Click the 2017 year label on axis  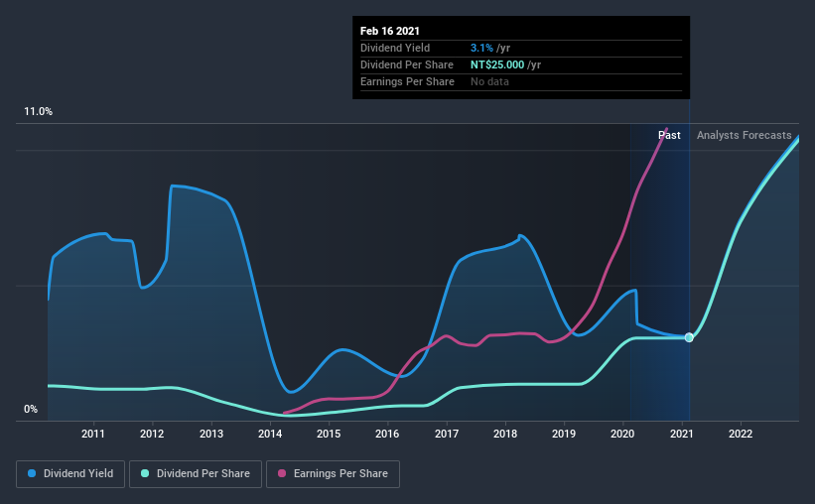point(447,434)
